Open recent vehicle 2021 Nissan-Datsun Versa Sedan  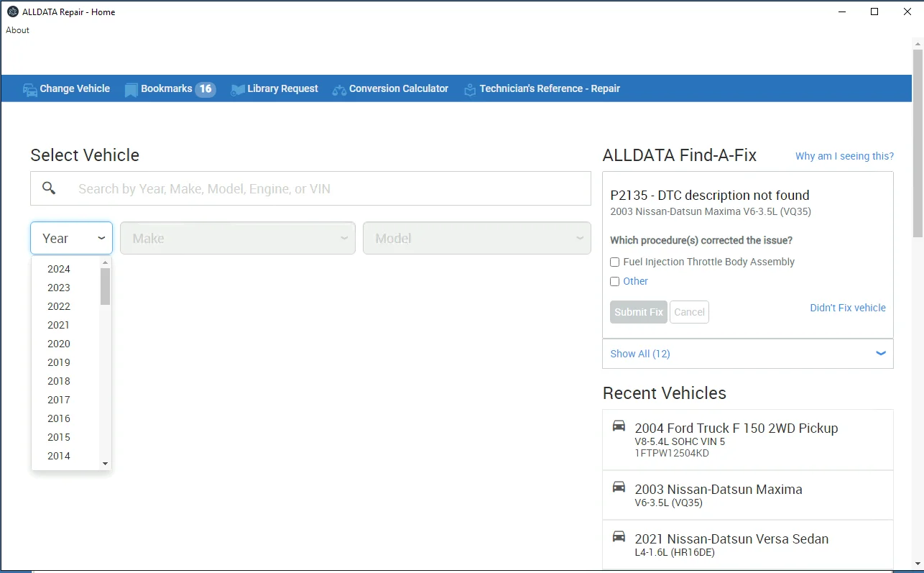pyautogui.click(x=748, y=545)
